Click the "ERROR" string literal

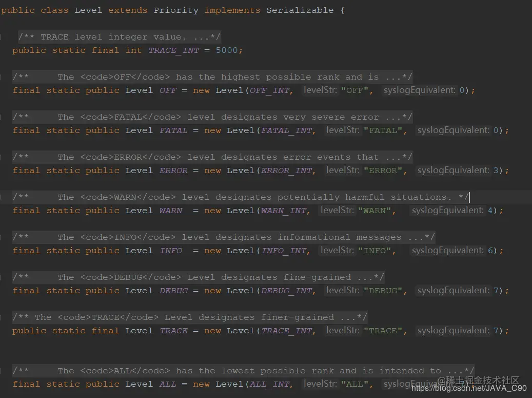[x=383, y=170]
